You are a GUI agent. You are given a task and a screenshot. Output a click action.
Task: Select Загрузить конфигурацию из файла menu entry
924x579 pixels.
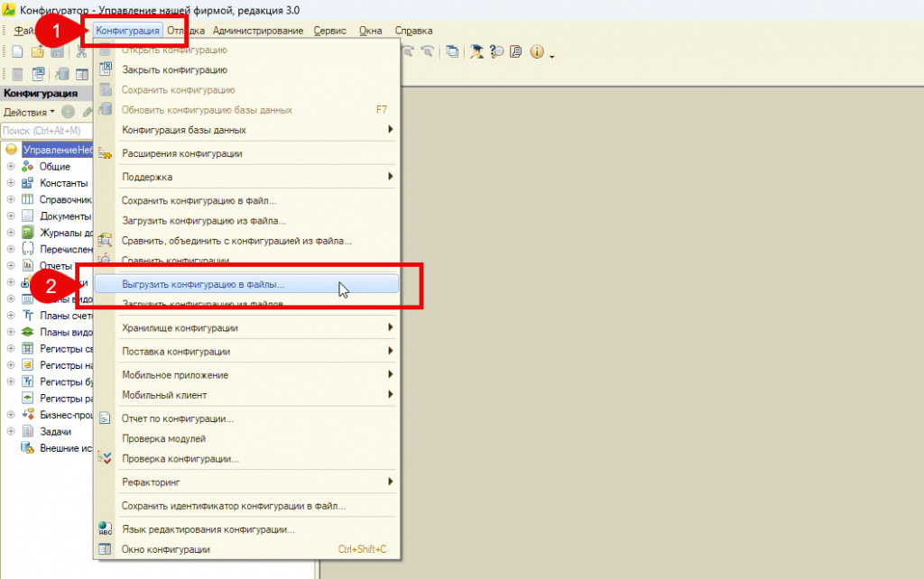(246, 220)
